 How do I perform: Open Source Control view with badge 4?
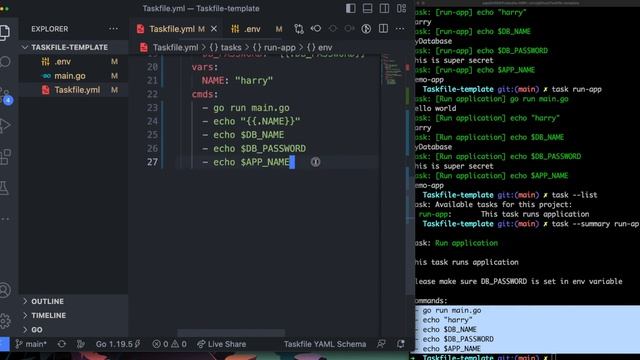(x=6, y=96)
